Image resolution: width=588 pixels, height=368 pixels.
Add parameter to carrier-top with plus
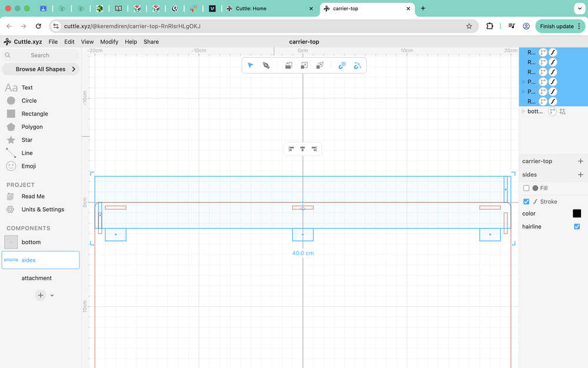point(580,161)
